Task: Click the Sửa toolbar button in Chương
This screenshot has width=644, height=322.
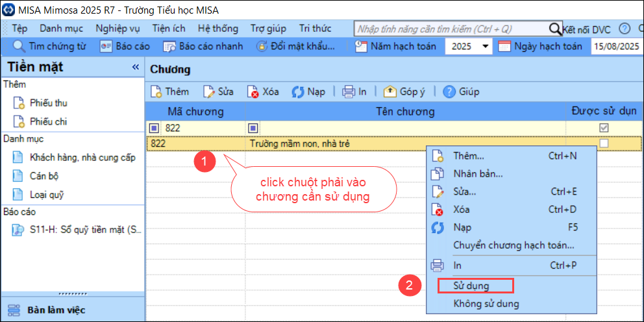Action: [219, 91]
